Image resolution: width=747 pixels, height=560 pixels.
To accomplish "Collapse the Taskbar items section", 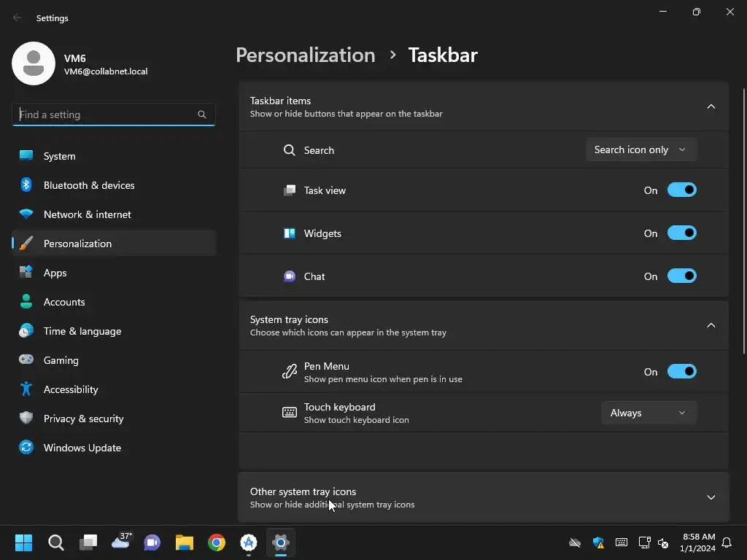I will click(x=711, y=106).
